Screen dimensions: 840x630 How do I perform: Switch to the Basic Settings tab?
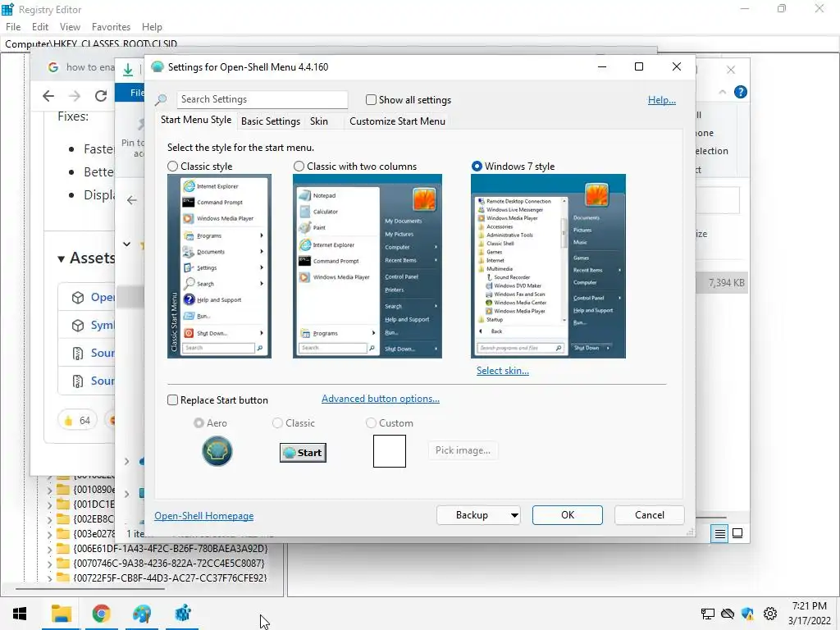click(x=271, y=121)
